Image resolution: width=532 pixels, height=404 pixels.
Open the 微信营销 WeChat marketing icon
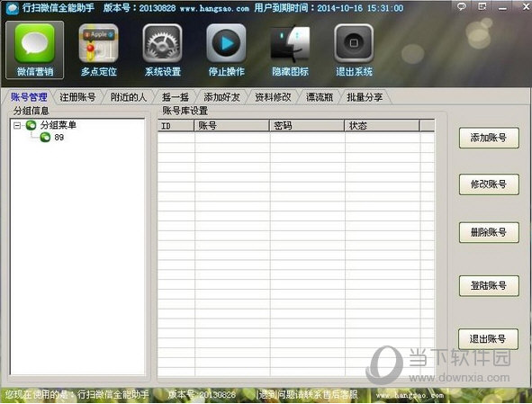point(34,49)
